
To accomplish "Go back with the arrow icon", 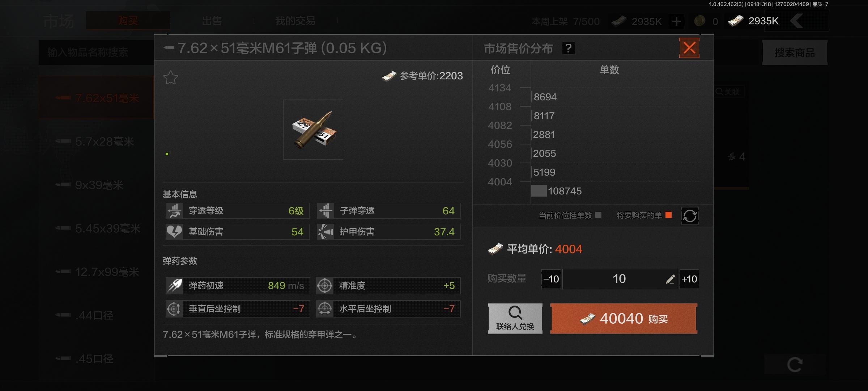I will 797,21.
